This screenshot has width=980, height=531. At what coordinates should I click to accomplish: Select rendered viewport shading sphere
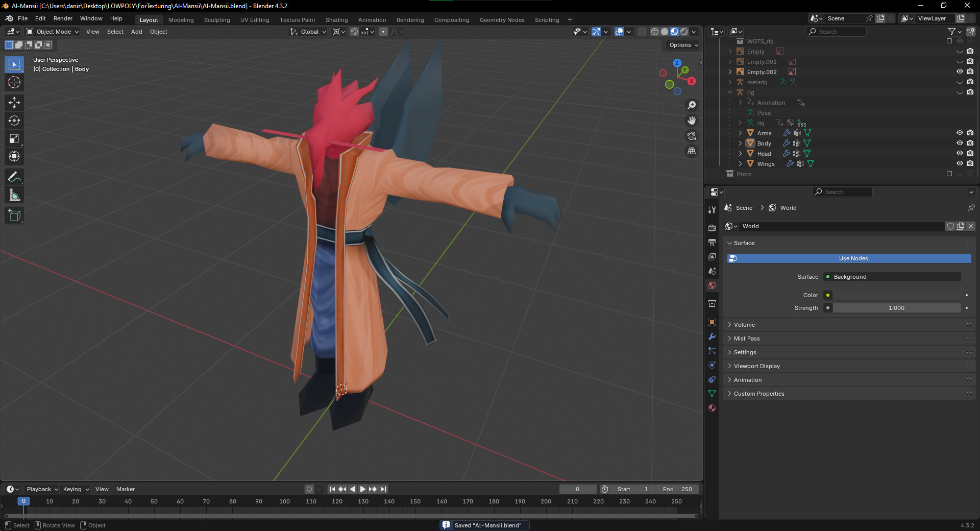click(684, 32)
